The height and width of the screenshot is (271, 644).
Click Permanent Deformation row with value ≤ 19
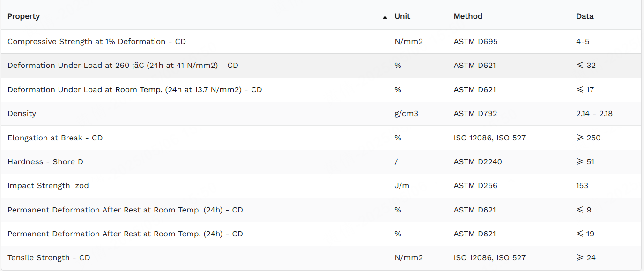[321, 234]
